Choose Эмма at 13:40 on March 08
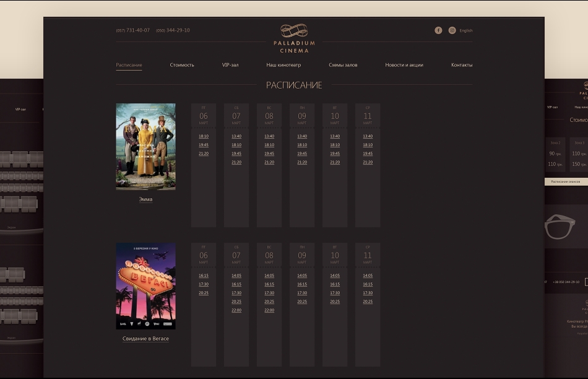 269,136
